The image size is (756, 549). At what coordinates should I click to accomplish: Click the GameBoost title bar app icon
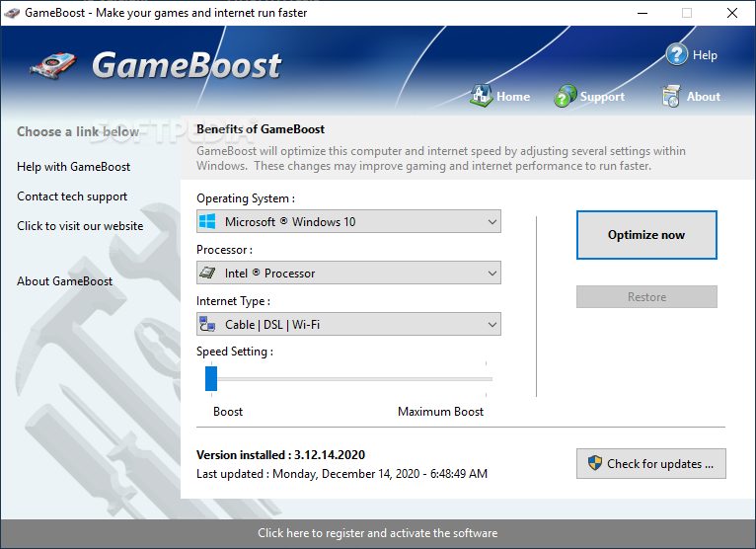tap(12, 13)
